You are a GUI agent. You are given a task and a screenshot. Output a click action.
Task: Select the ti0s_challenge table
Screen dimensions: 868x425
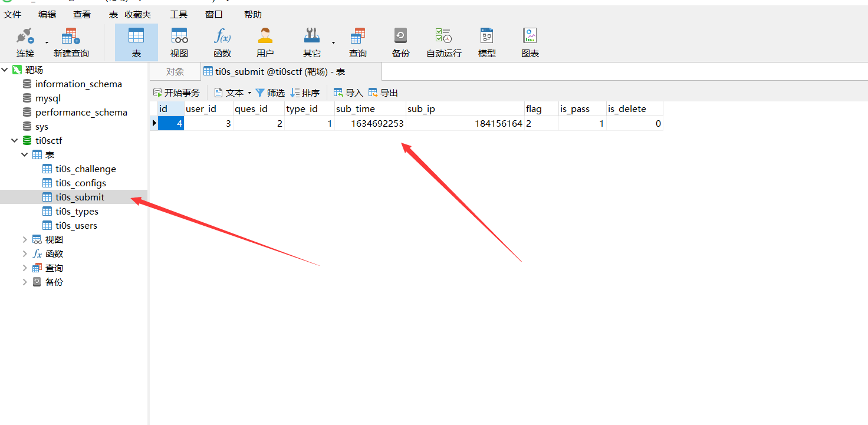tap(86, 169)
